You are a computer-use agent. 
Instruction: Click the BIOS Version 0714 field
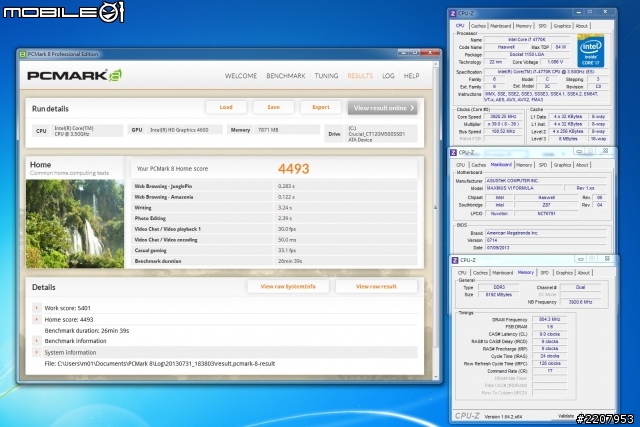point(544,240)
